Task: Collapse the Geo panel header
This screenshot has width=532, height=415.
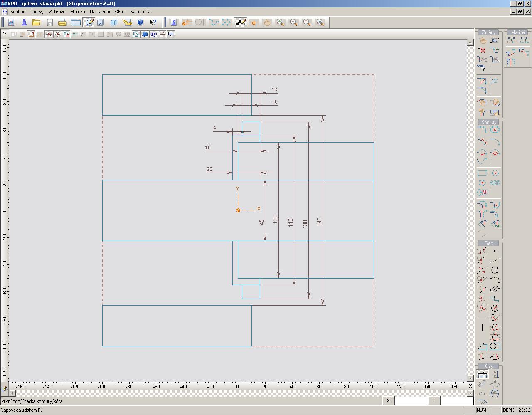Action: click(488, 243)
